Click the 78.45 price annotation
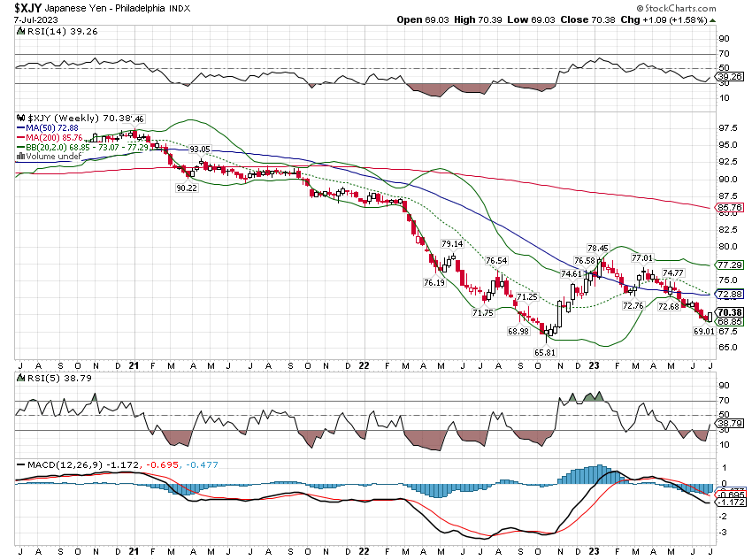This screenshot has height=560, width=752. [x=597, y=249]
